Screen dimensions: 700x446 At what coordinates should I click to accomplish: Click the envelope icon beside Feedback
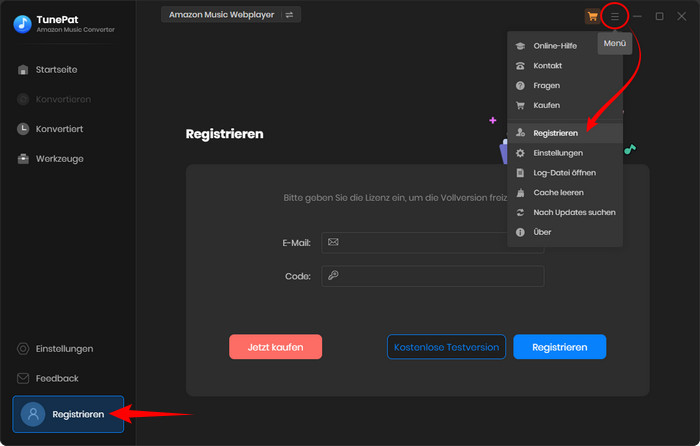click(23, 379)
